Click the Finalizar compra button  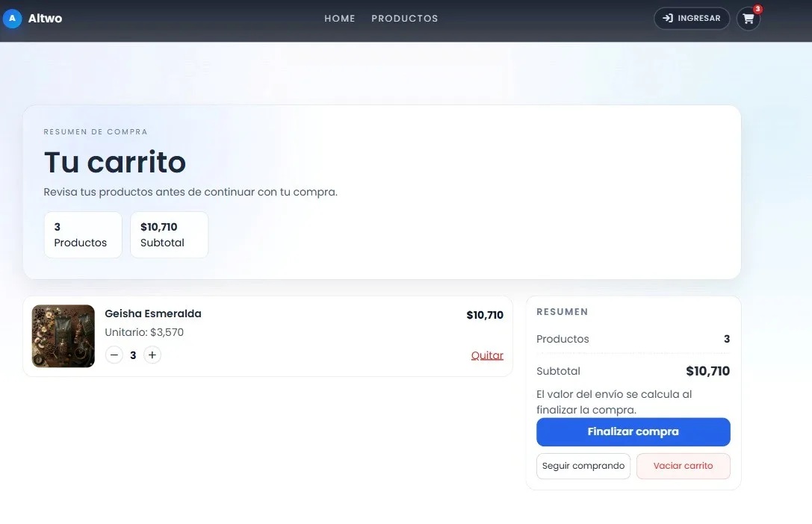click(x=633, y=432)
